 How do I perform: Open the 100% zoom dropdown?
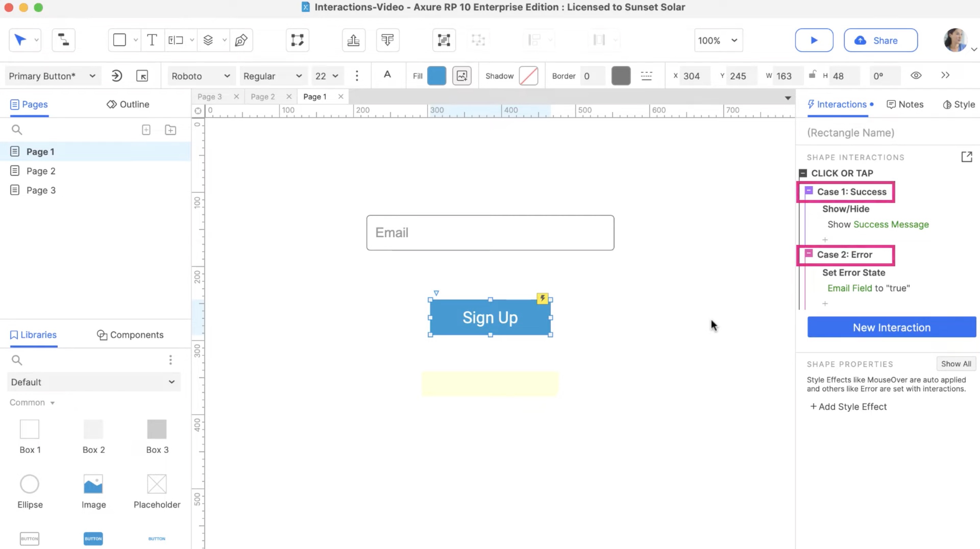click(x=718, y=40)
